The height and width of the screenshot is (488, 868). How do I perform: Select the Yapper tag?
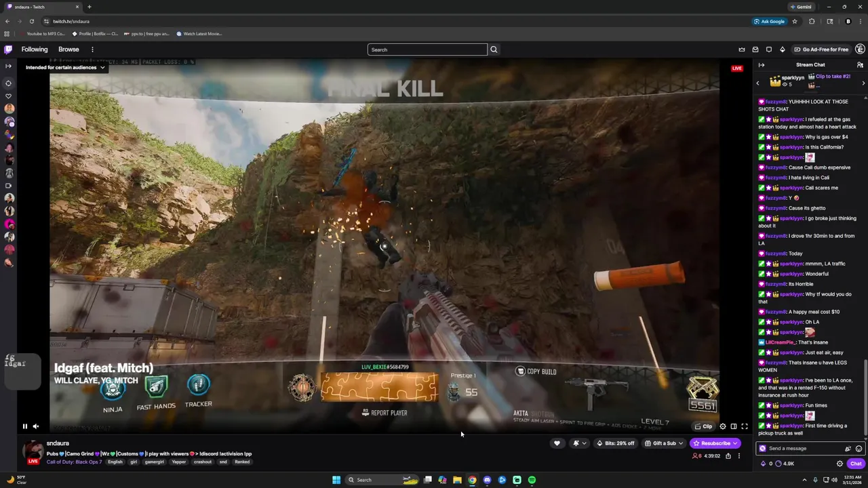click(x=179, y=462)
